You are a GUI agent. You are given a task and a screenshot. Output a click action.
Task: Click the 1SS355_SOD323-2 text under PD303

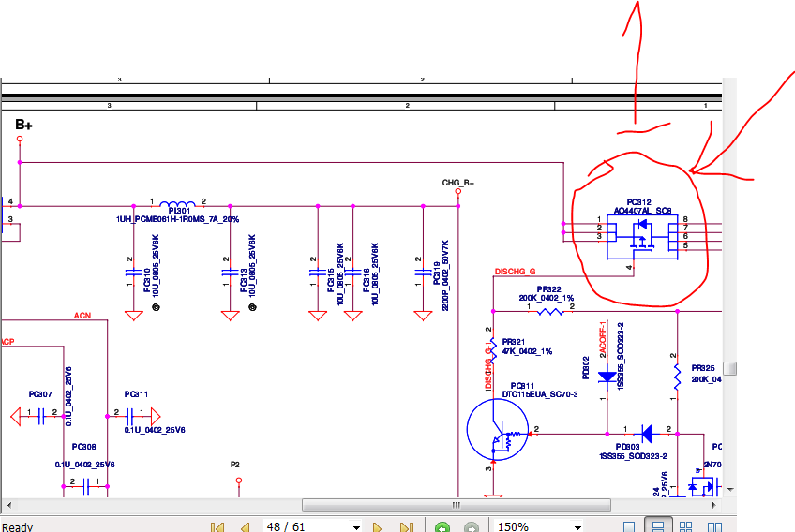633,456
